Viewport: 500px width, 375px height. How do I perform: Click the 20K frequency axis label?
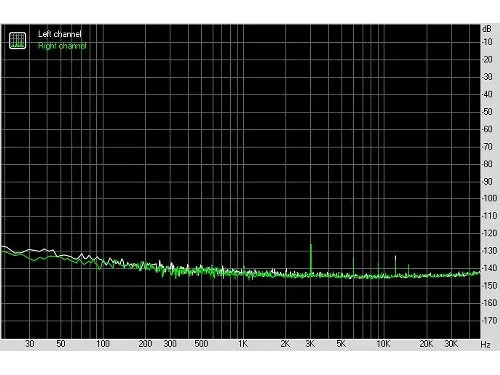click(x=426, y=344)
